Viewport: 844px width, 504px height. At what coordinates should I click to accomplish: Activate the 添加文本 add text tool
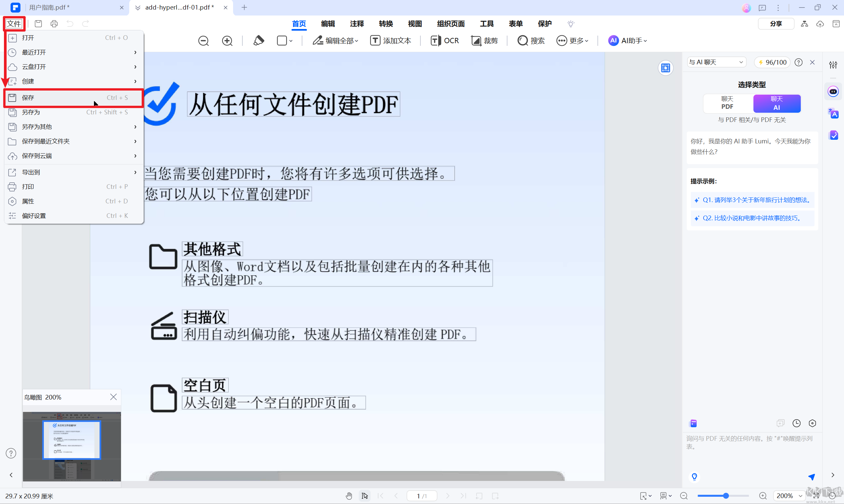click(x=391, y=41)
